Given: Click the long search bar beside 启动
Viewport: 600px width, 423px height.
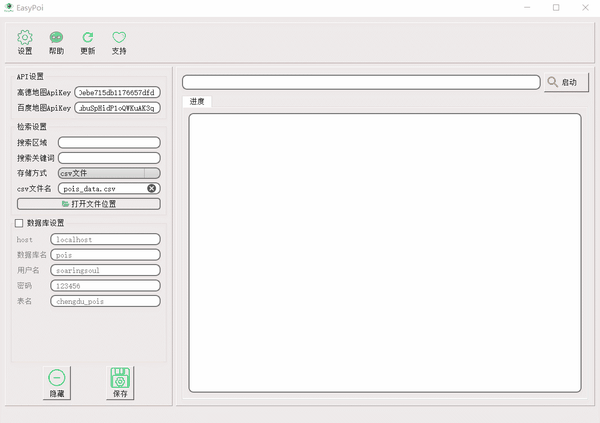Looking at the screenshot, I should [x=361, y=82].
